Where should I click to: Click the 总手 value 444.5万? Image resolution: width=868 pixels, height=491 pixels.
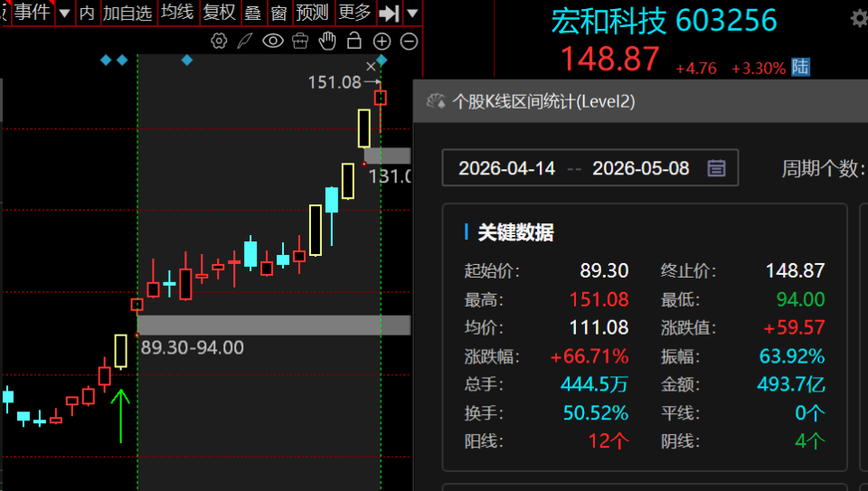click(x=595, y=384)
